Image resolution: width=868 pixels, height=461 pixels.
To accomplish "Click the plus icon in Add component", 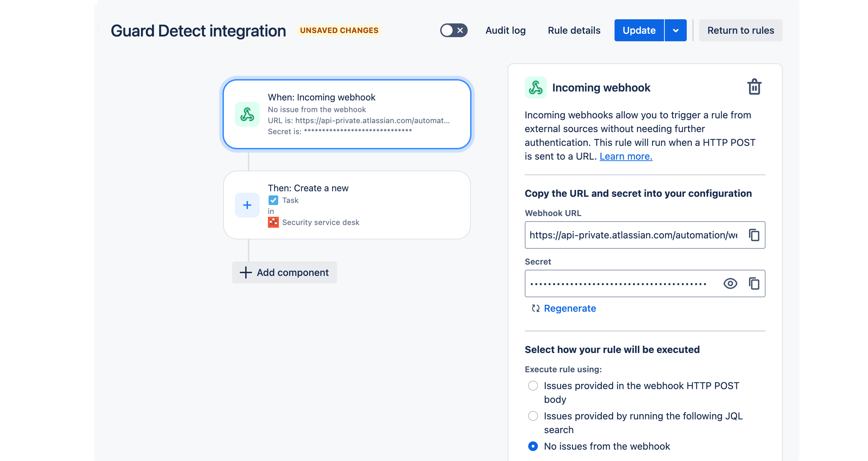I will pyautogui.click(x=246, y=272).
